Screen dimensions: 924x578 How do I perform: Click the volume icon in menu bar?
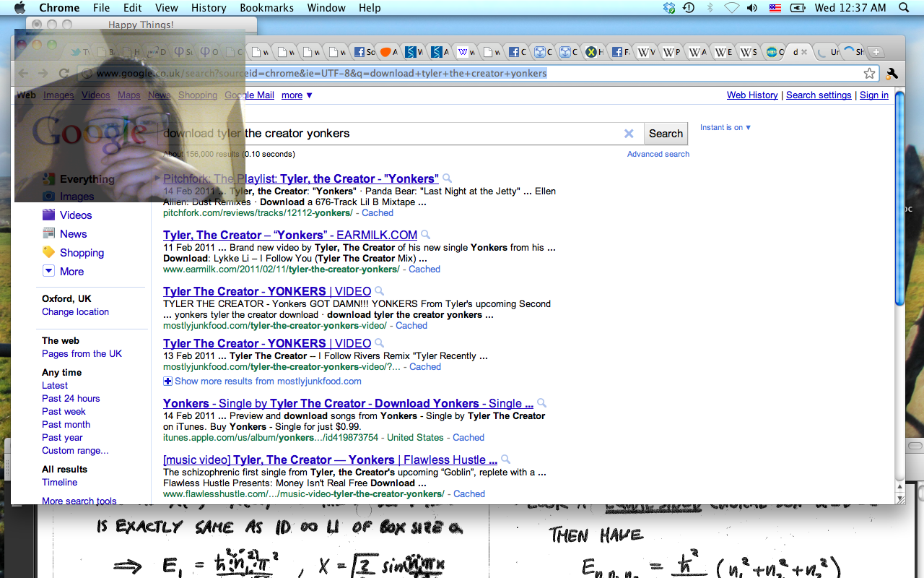click(x=752, y=8)
